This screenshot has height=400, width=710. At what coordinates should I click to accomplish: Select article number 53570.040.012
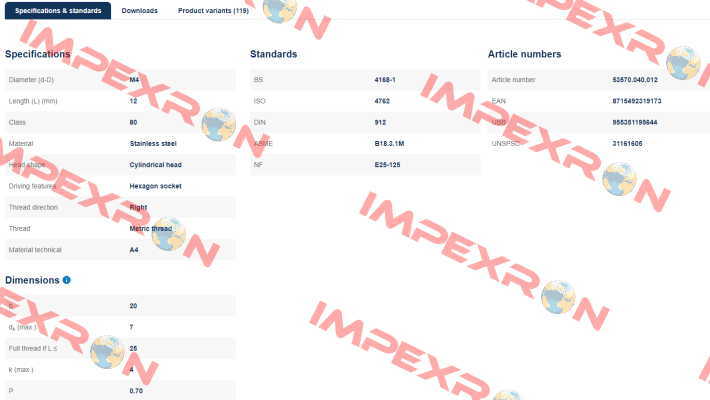635,80
